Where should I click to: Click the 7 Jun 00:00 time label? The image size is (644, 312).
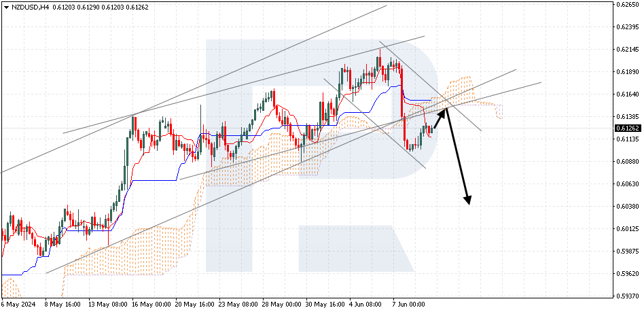tap(409, 305)
